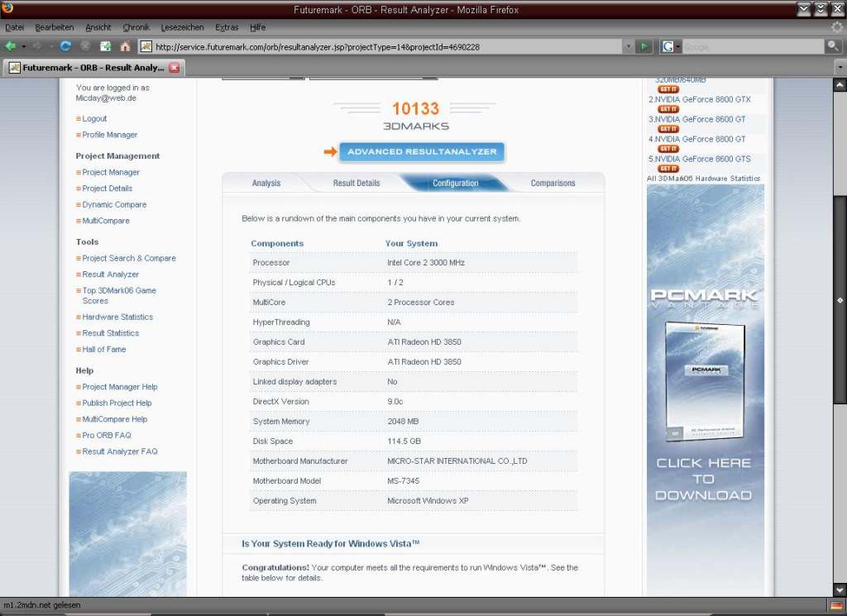Open the Project Details link
Image resolution: width=847 pixels, height=616 pixels.
[107, 189]
